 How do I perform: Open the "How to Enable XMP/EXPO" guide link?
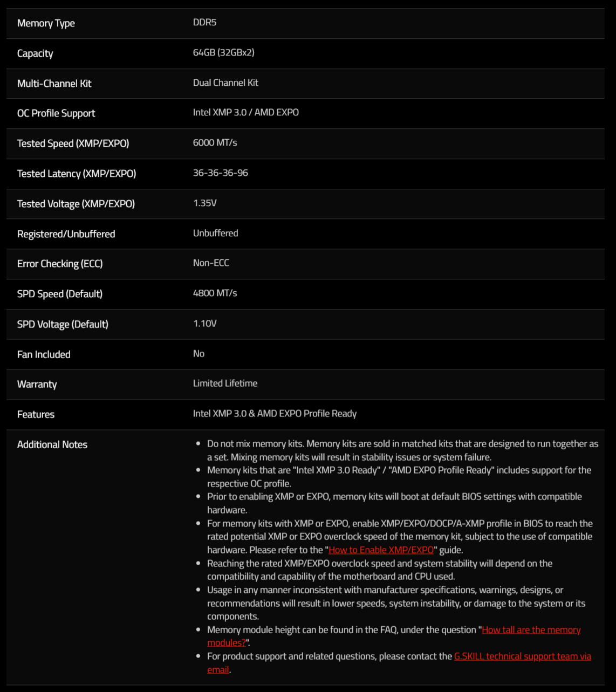pyautogui.click(x=381, y=550)
